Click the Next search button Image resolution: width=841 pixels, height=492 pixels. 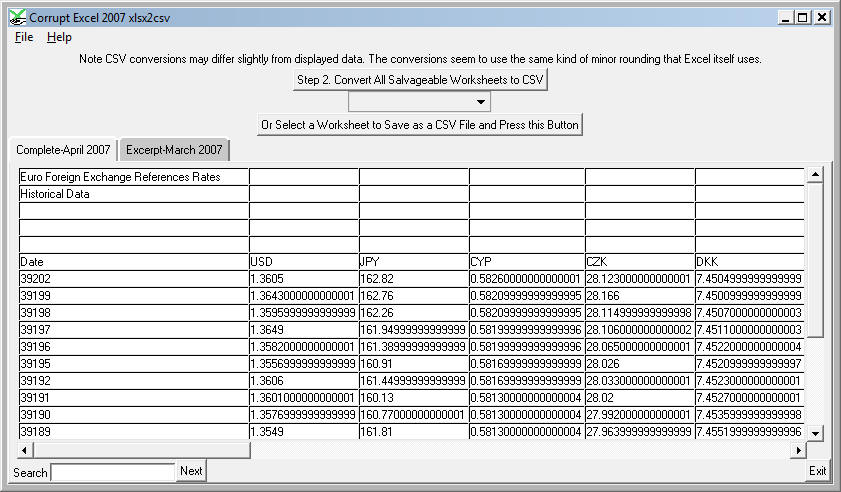coord(191,471)
